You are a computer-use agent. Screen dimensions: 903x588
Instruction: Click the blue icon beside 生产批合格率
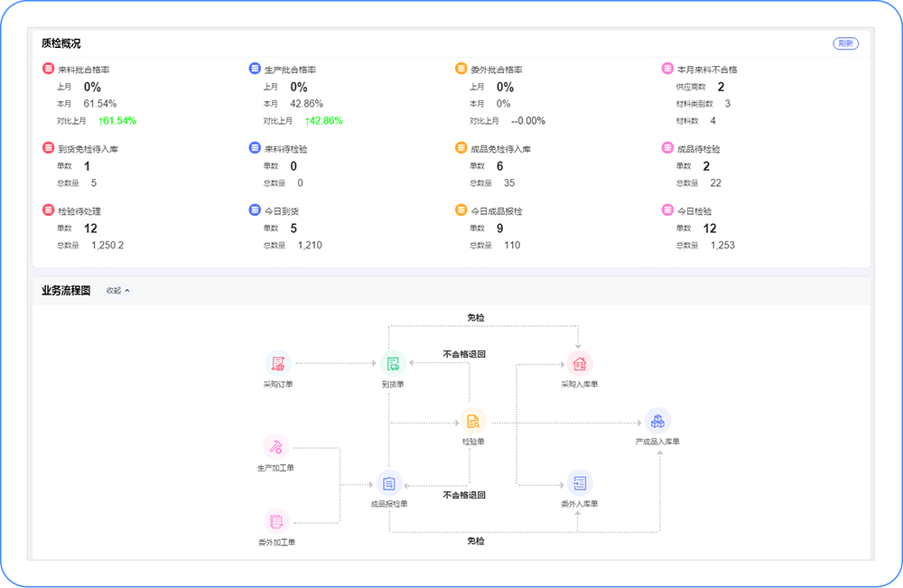coord(255,69)
